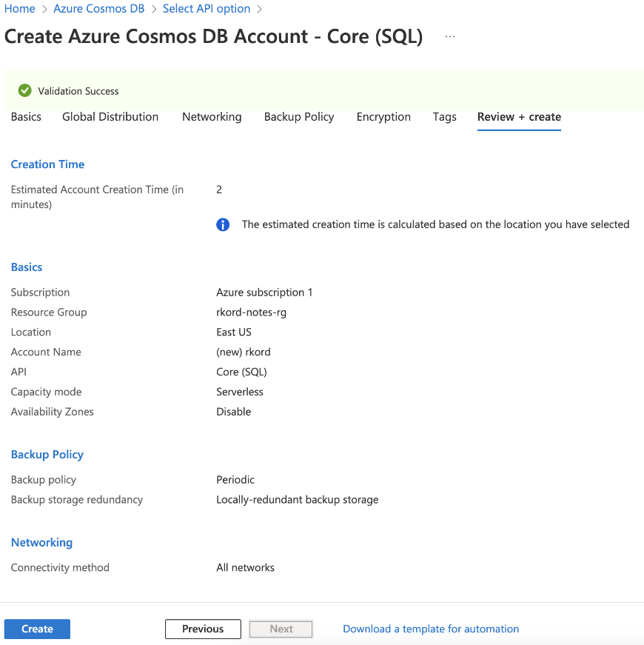Click the 'Account Name' label
This screenshot has height=645, width=644.
[46, 352]
